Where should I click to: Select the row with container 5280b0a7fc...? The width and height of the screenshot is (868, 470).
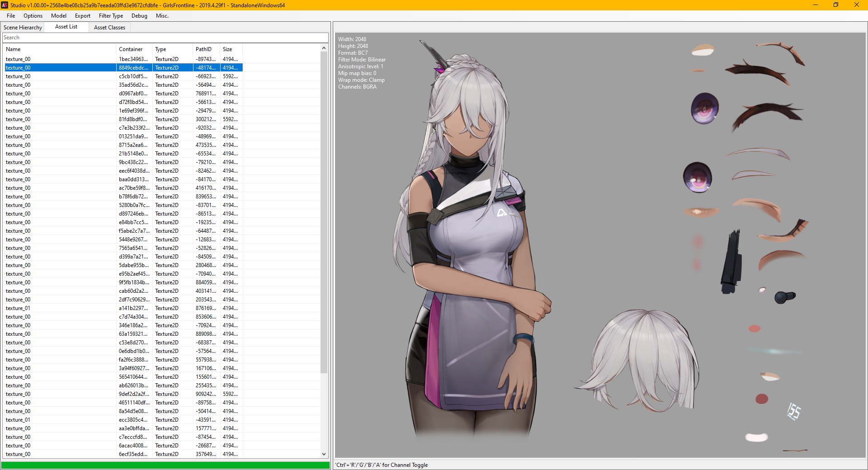(x=123, y=205)
